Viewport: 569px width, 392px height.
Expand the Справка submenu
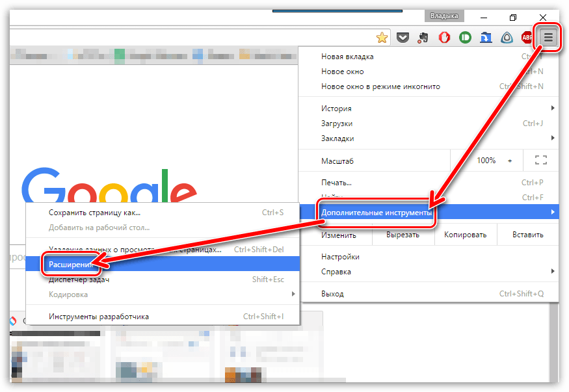tap(428, 272)
